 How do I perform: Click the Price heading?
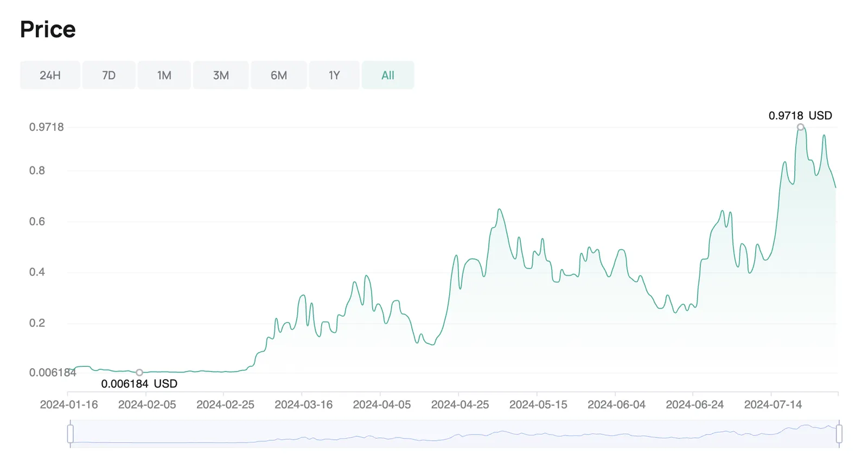48,29
